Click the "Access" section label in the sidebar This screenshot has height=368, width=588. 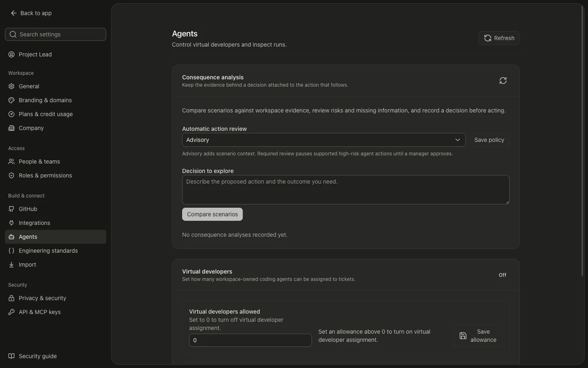point(16,148)
